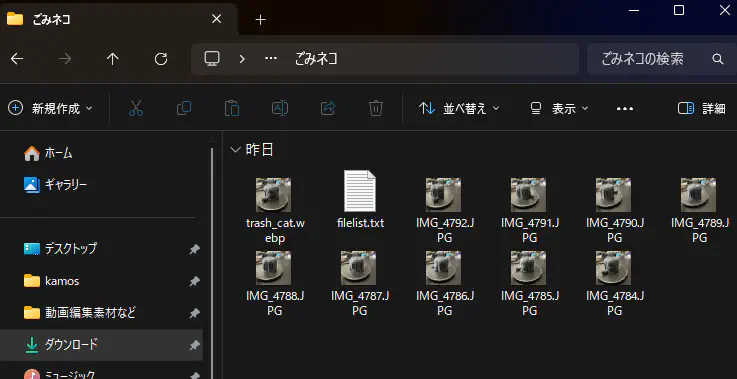Image resolution: width=737 pixels, height=379 pixels.
Task: Click the Delete trash icon
Action: coord(376,109)
